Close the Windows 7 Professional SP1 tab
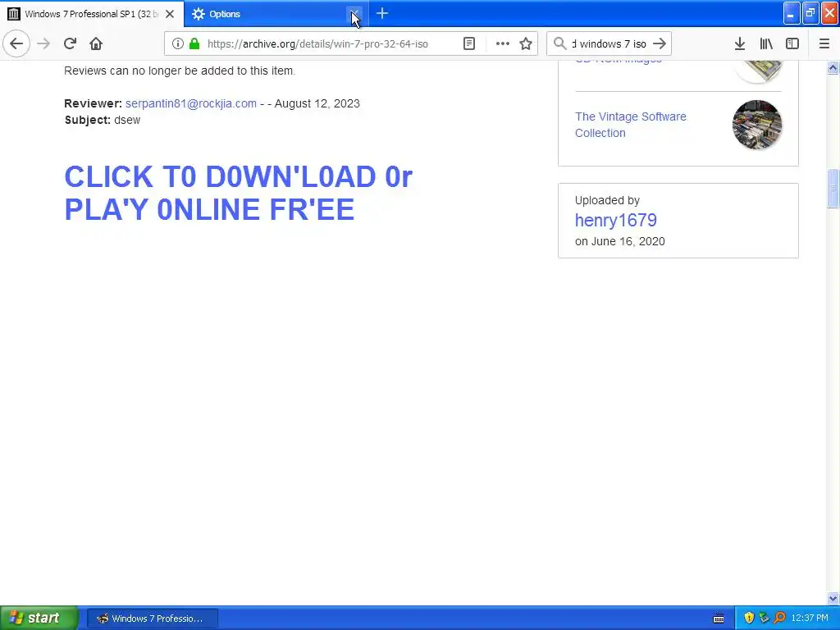Viewport: 840px width, 630px height. click(170, 14)
